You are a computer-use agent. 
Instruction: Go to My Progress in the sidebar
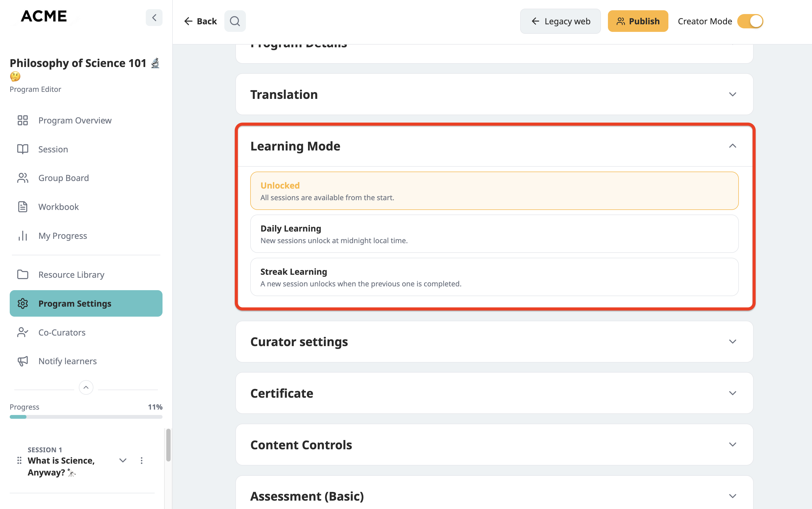point(86,236)
